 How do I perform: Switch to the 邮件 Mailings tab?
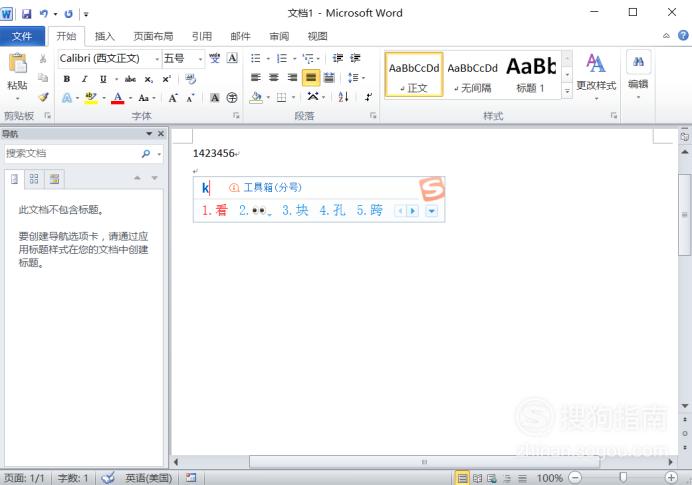(x=240, y=36)
